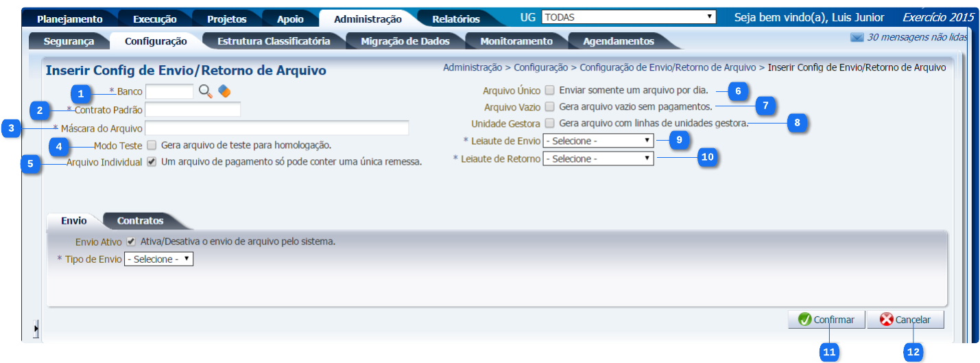The width and height of the screenshot is (980, 363).
Task: Toggle the Arquivo Único checkbox
Action: pos(549,90)
